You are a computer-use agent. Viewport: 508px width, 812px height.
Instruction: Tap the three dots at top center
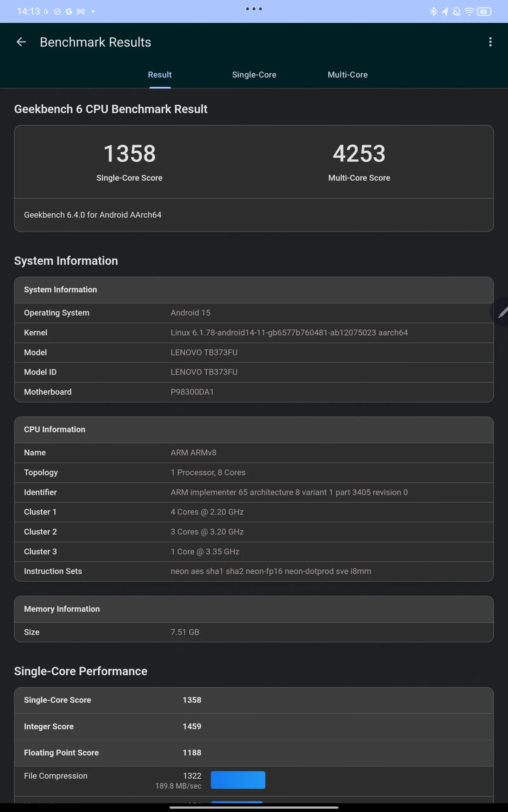[254, 9]
